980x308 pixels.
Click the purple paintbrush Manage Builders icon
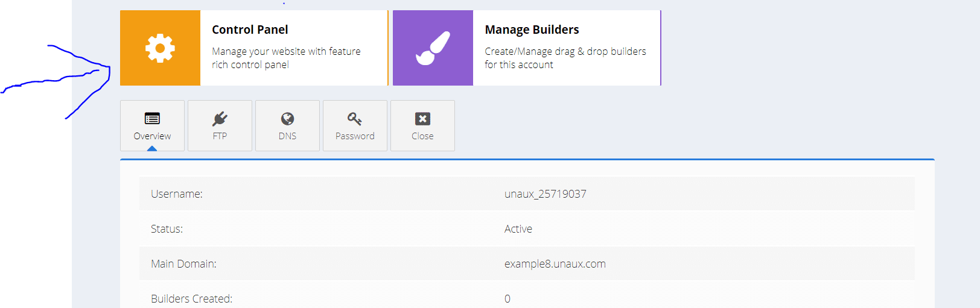coord(433,48)
